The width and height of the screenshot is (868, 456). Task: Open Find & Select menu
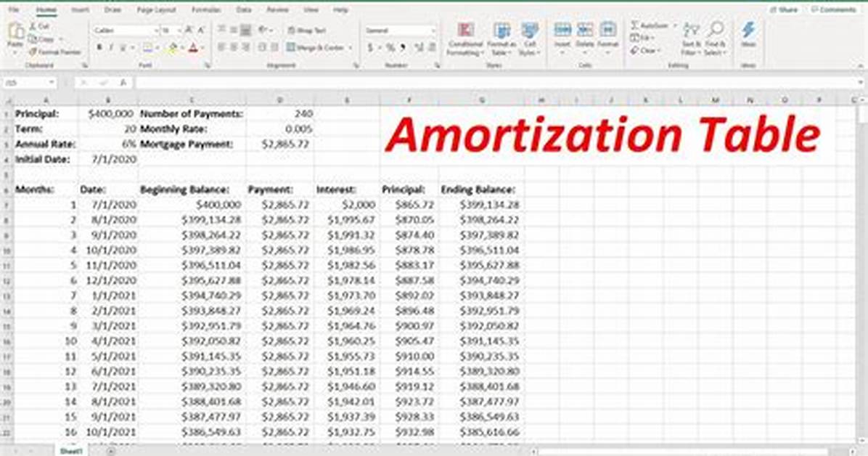716,38
